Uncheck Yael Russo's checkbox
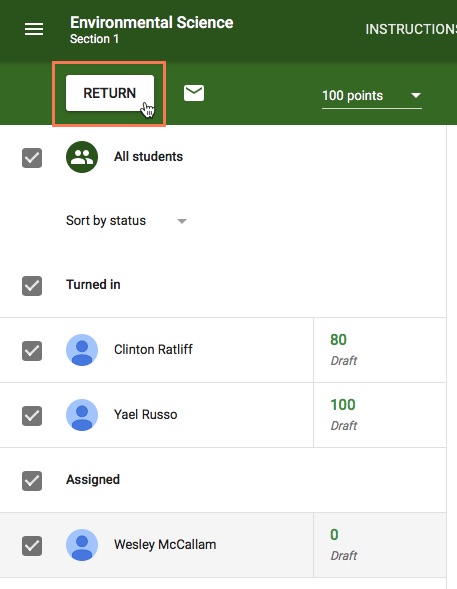 [32, 416]
